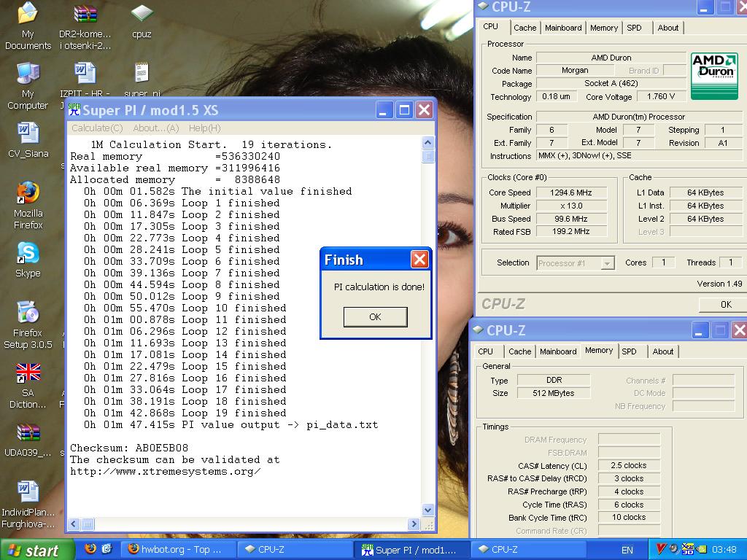Switch to Mainboard tab in lower CPU-Z
747x560 pixels.
point(558,351)
